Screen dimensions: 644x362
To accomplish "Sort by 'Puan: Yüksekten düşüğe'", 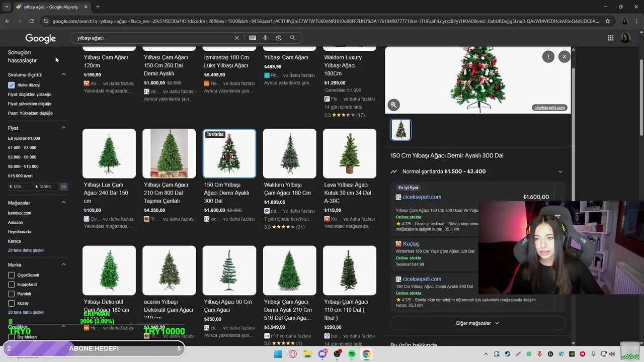I will tap(30, 113).
